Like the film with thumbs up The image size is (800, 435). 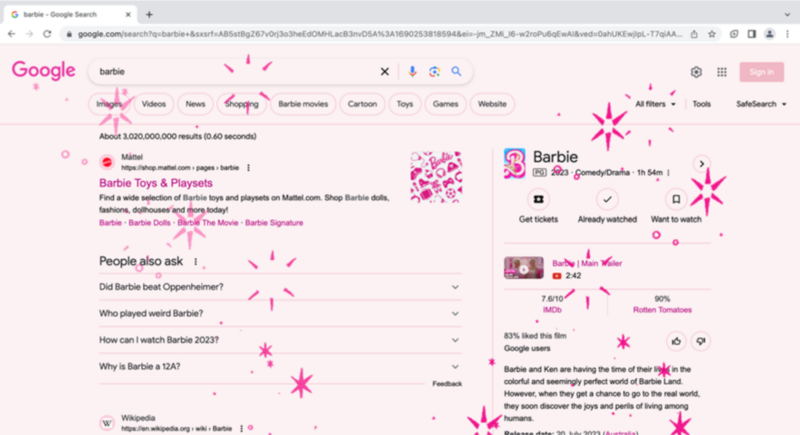click(x=676, y=341)
